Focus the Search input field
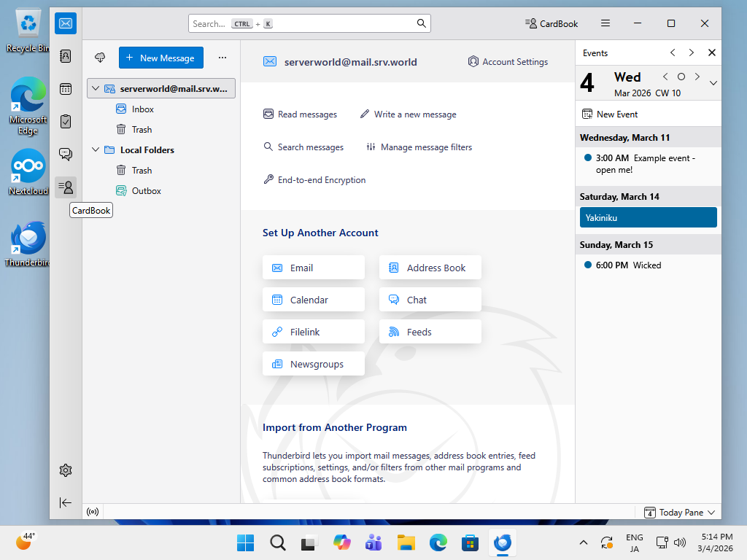 309,23
